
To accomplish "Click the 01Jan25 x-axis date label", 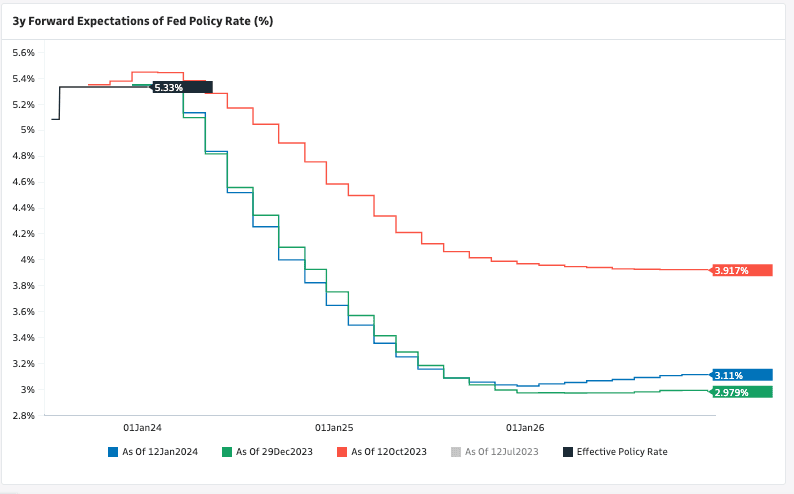I will pyautogui.click(x=334, y=425).
